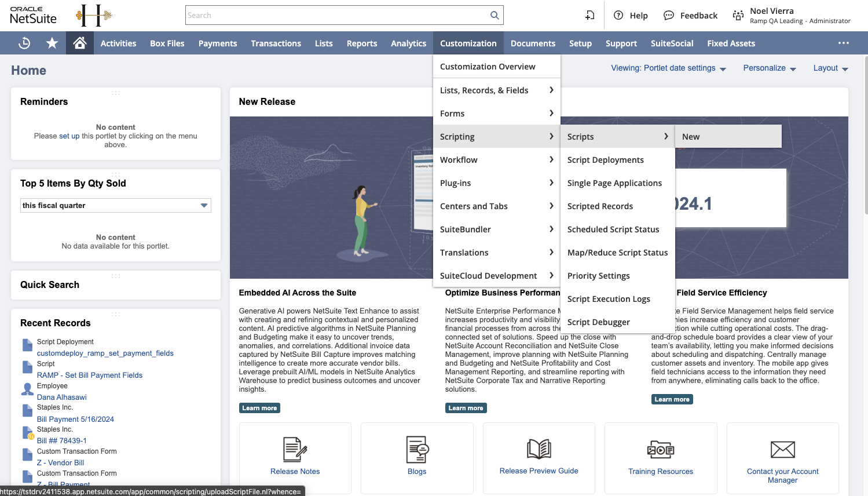The height and width of the screenshot is (496, 868).
Task: Select Scripted Records menu item
Action: pos(617,206)
